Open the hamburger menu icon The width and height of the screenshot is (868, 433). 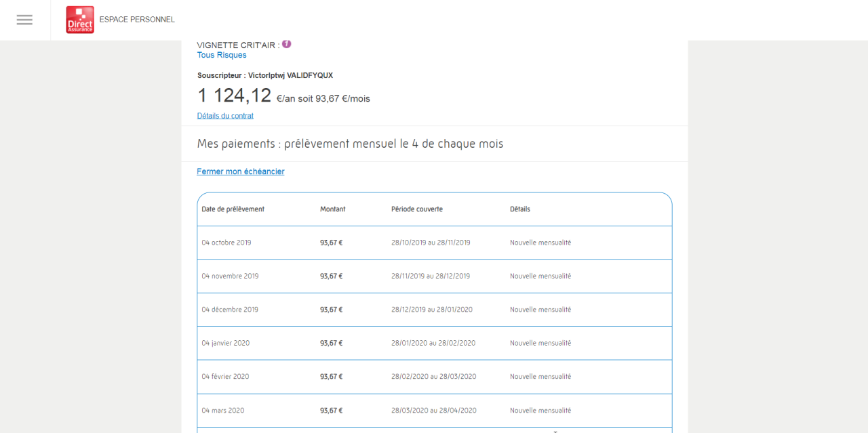click(x=24, y=20)
